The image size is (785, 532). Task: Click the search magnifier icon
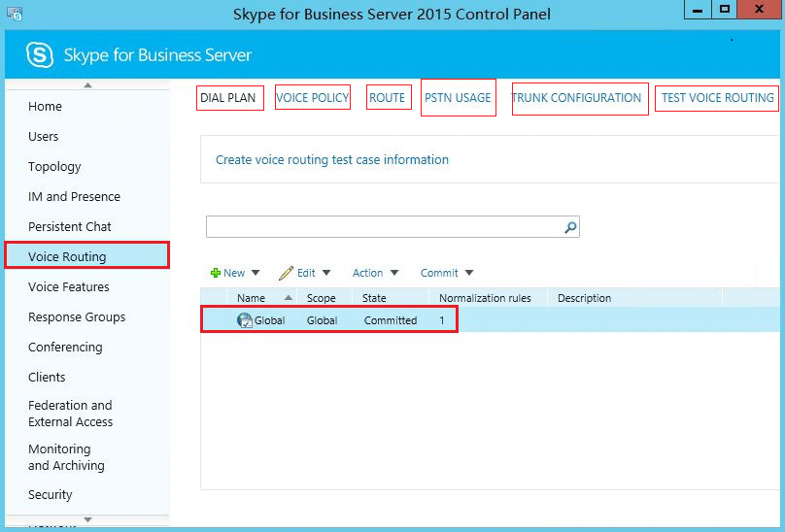570,227
